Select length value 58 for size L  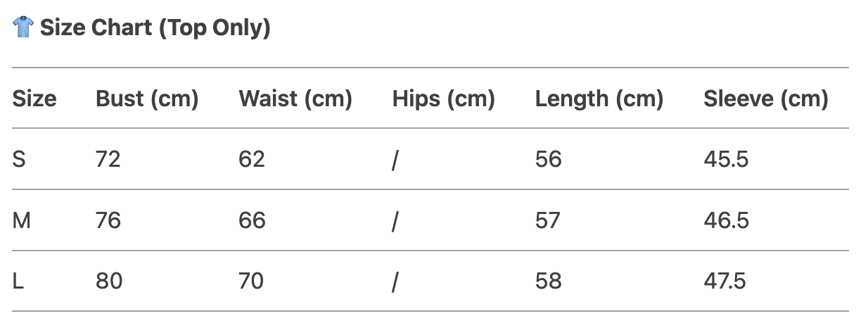pos(549,282)
